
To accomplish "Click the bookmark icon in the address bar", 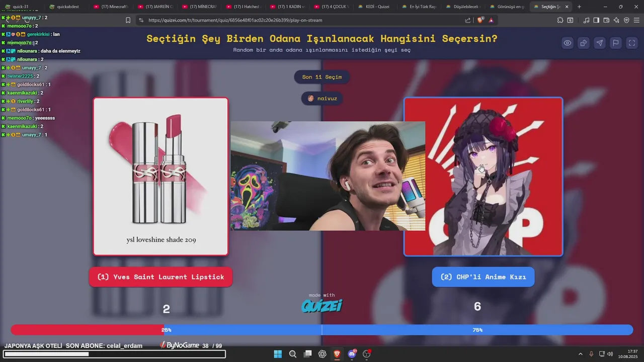I will click(x=128, y=20).
